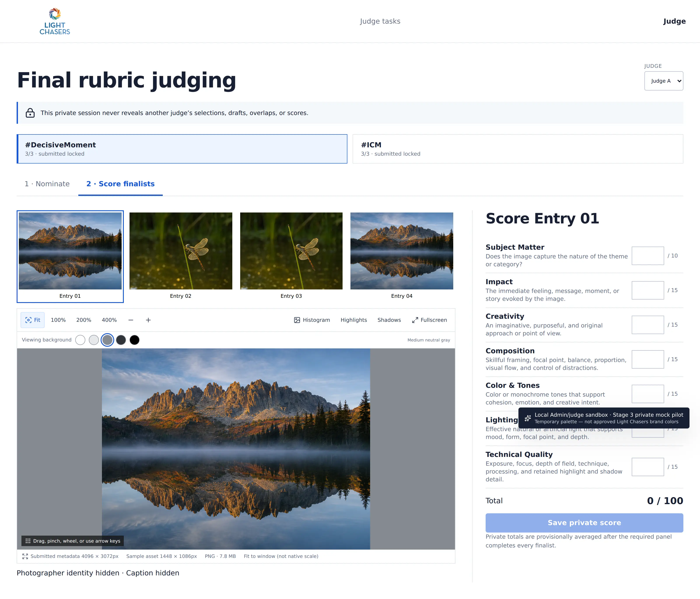The height and width of the screenshot is (599, 700).
Task: Click the Fit zoom target icon
Action: 28,320
